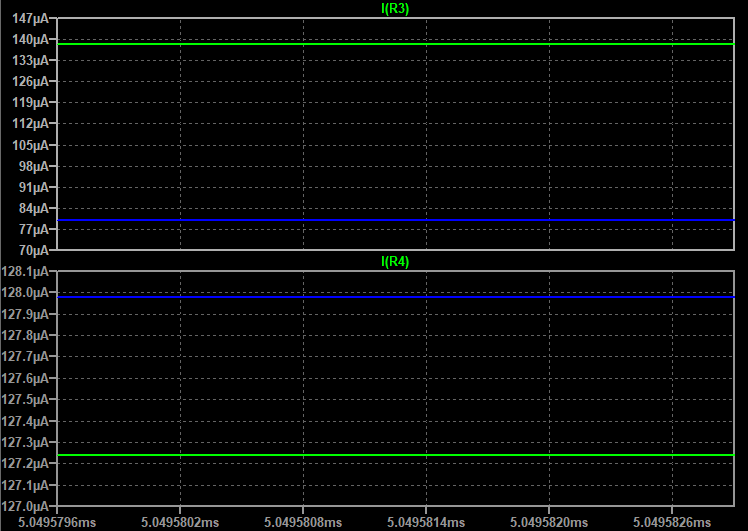Click the 119µA axis label
This screenshot has height=531, width=748.
[31, 103]
